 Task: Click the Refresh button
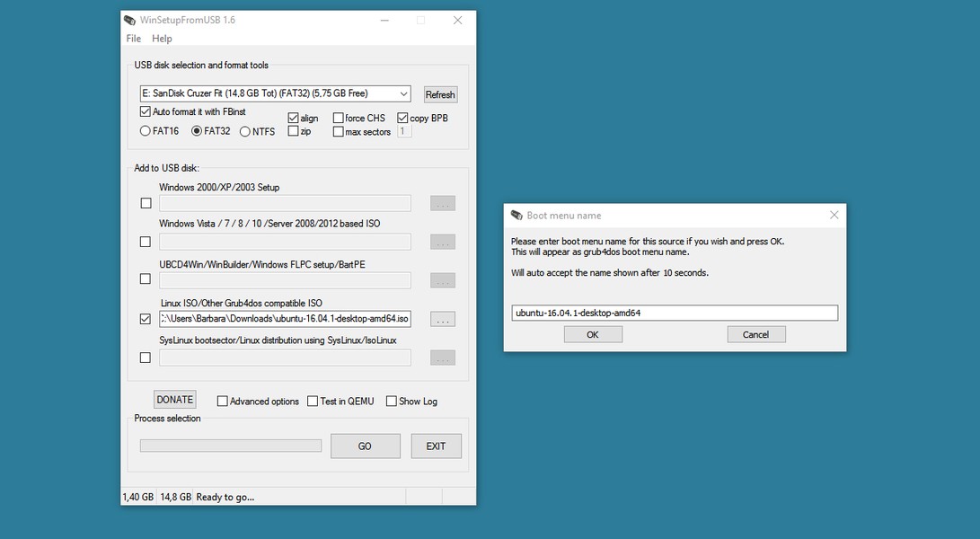point(440,94)
